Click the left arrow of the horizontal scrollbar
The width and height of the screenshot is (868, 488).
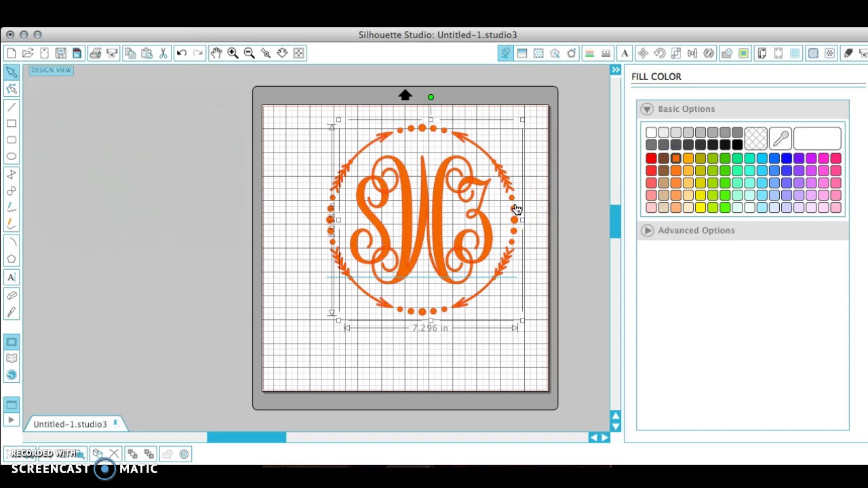[593, 438]
